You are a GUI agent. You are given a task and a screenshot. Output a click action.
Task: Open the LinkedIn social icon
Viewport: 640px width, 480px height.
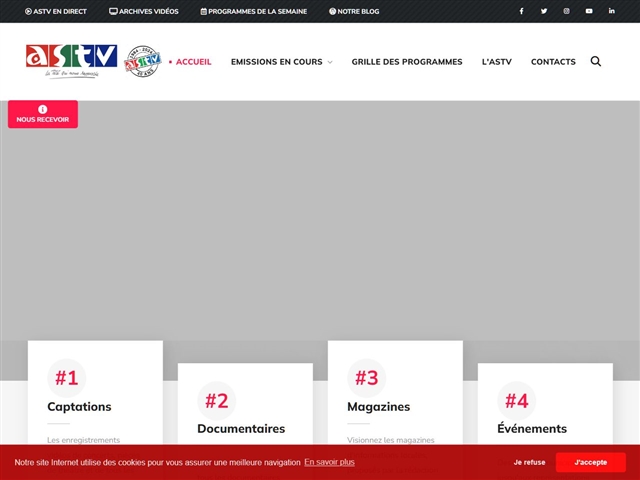(611, 11)
